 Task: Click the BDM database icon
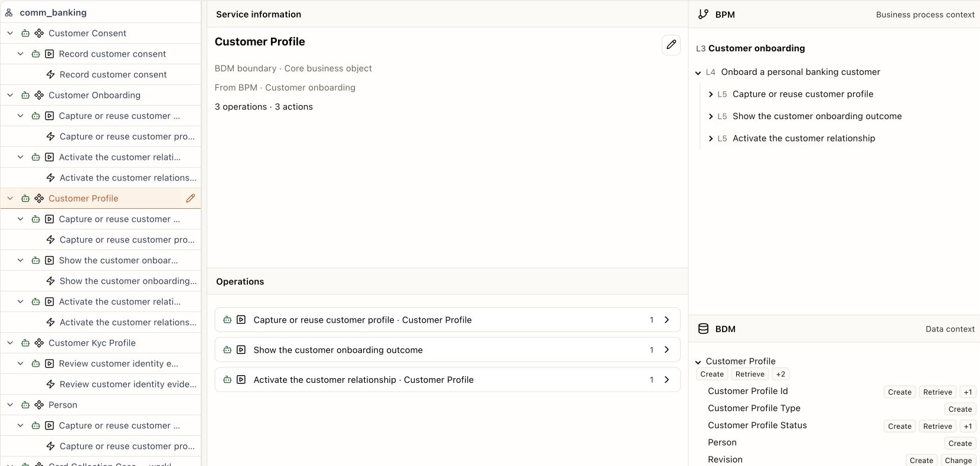click(703, 329)
